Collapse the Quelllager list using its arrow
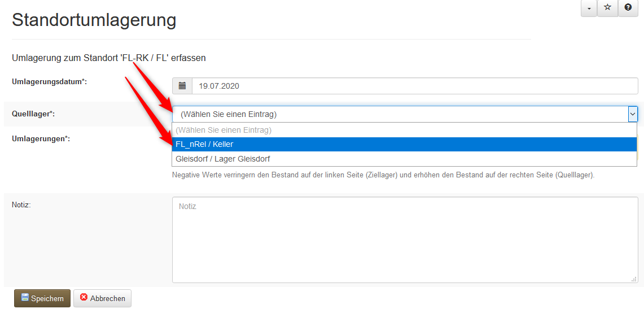Image resolution: width=644 pixels, height=313 pixels. click(x=632, y=114)
